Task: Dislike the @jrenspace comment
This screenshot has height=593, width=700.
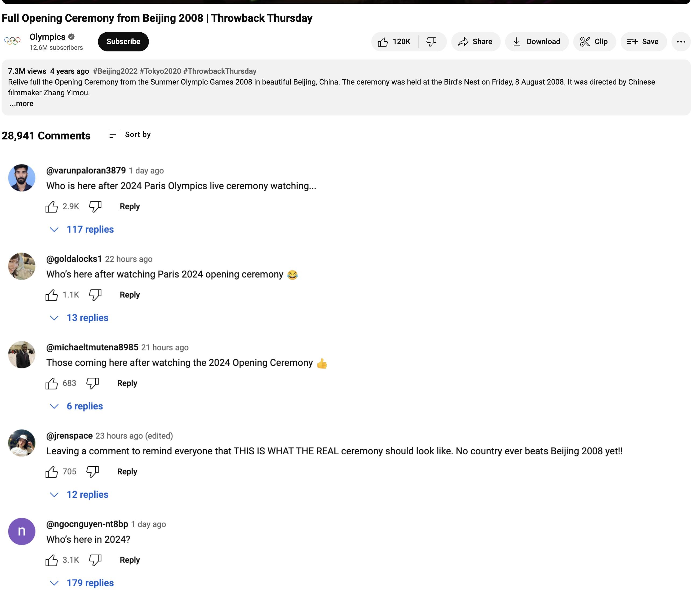Action: [92, 472]
